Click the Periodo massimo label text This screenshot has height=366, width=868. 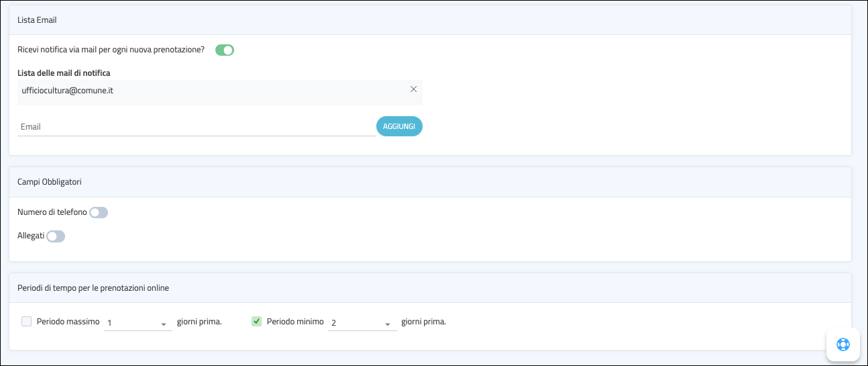click(x=68, y=322)
